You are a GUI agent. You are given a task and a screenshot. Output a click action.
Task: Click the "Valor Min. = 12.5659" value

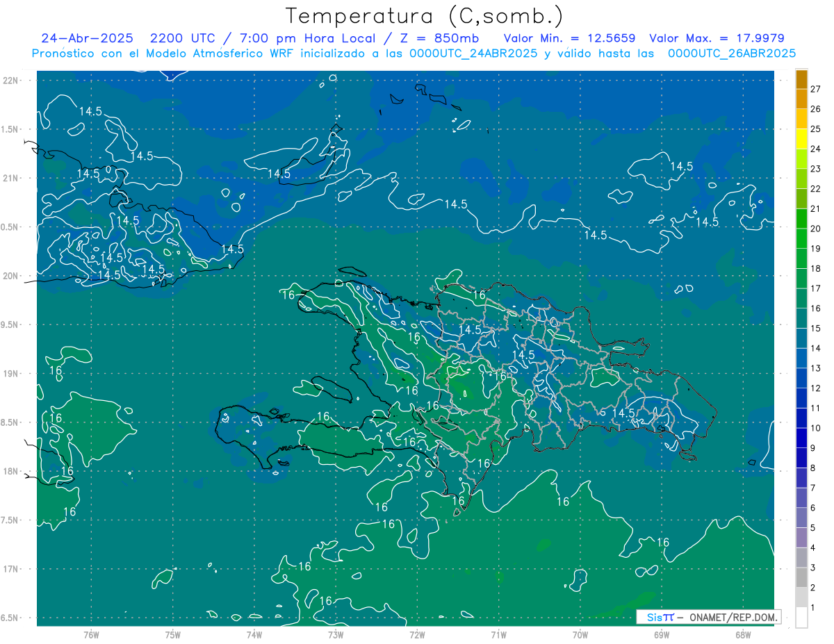point(569,38)
